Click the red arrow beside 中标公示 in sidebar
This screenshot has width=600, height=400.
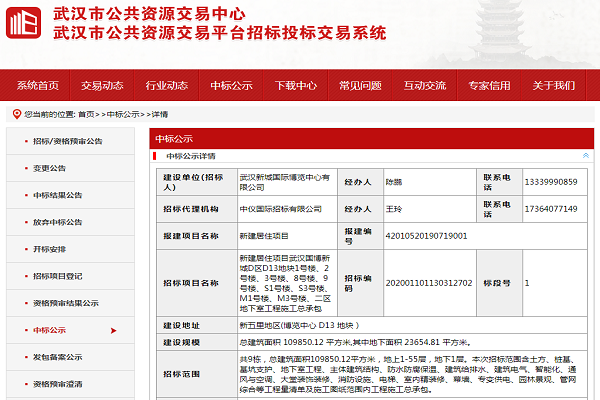tap(114, 329)
